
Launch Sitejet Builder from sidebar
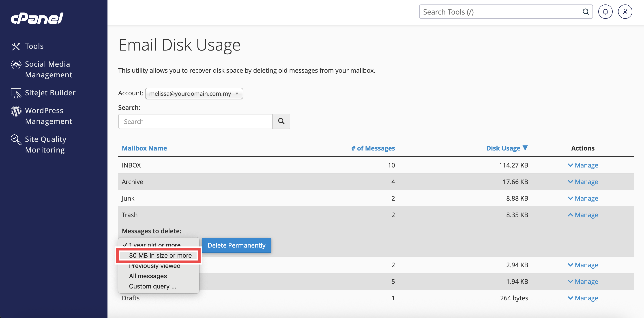coord(16,93)
